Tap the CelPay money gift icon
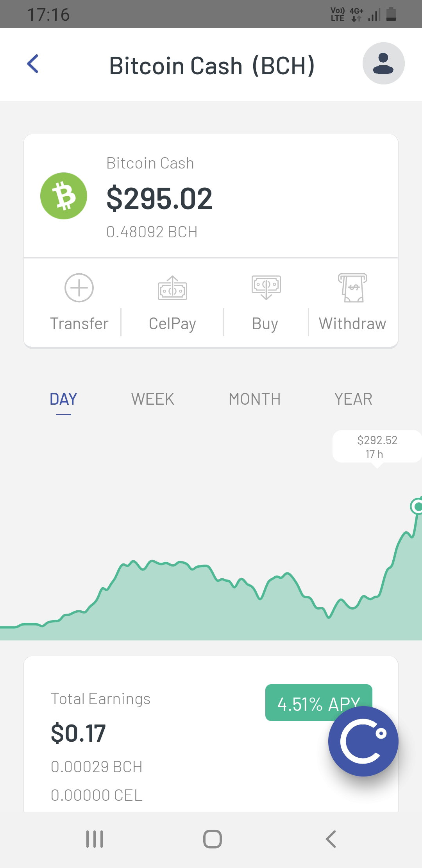 click(172, 288)
